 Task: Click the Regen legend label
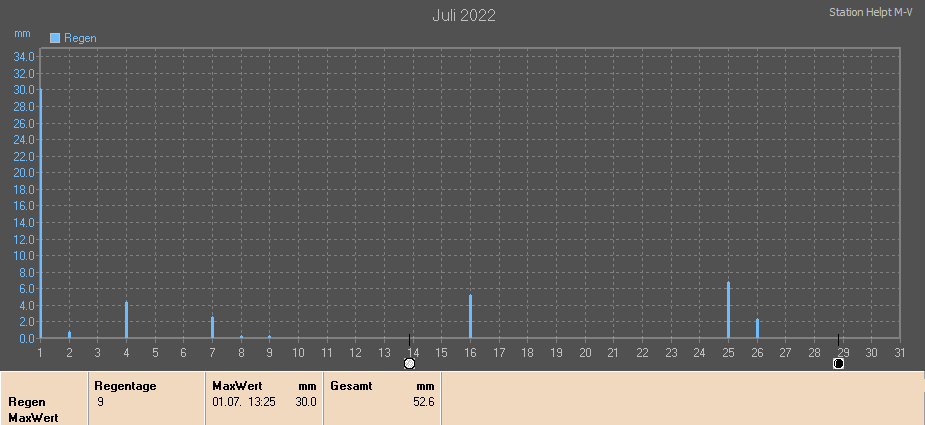pyautogui.click(x=80, y=38)
